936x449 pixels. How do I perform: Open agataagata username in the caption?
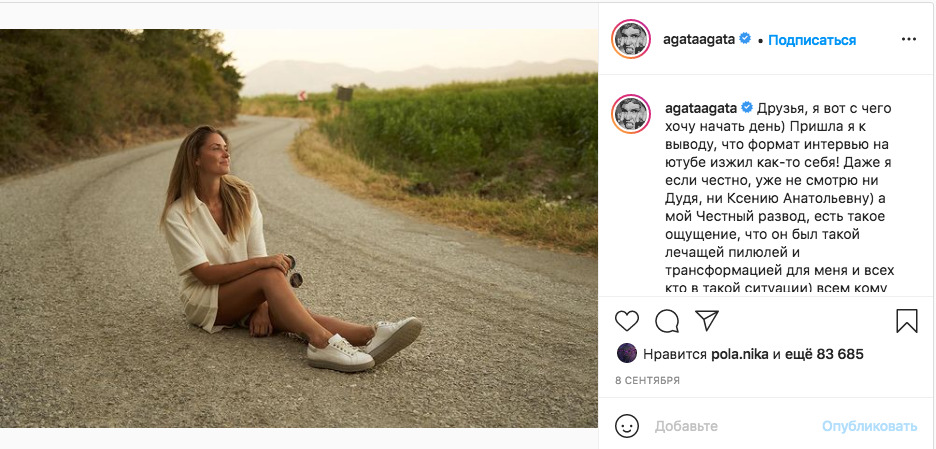pyautogui.click(x=700, y=107)
